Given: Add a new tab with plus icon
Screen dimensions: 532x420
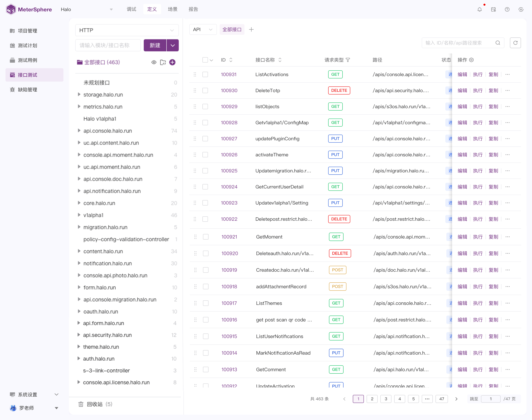Looking at the screenshot, I should tap(251, 29).
